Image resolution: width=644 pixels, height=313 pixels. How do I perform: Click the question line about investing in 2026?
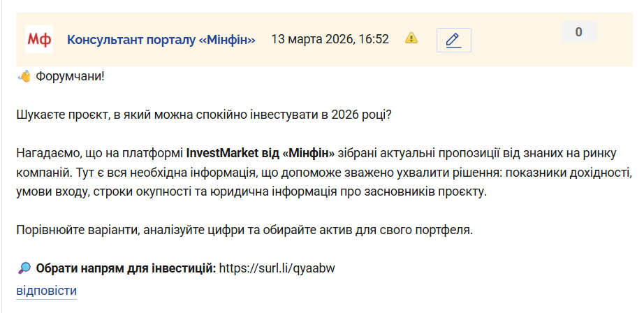point(203,115)
